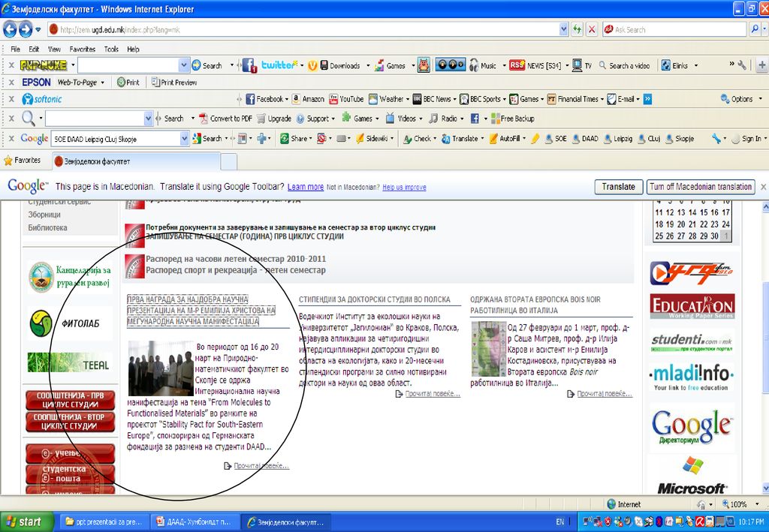Expand the PHP-Nuke search field dropdown
Image resolution: width=769 pixels, height=532 pixels.
tap(184, 65)
